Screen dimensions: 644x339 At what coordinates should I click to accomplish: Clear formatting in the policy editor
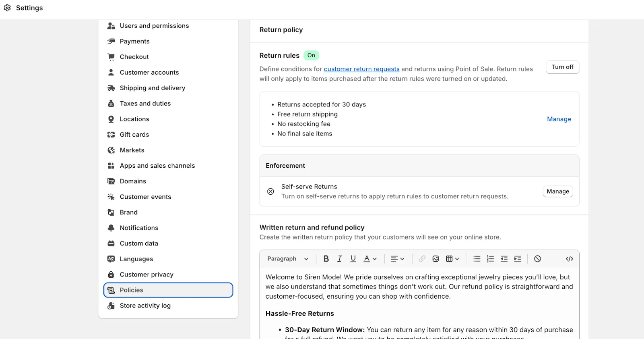coord(538,259)
